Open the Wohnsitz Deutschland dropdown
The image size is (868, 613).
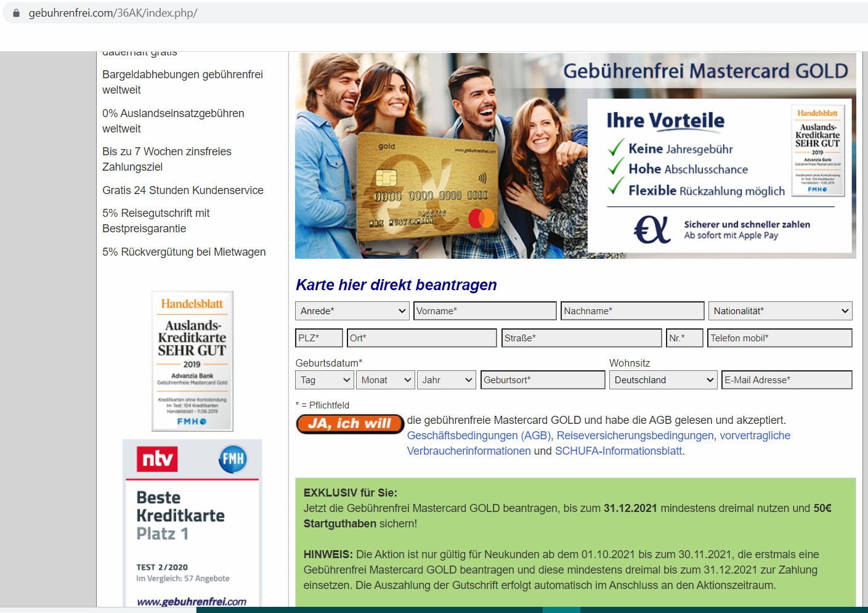point(663,380)
